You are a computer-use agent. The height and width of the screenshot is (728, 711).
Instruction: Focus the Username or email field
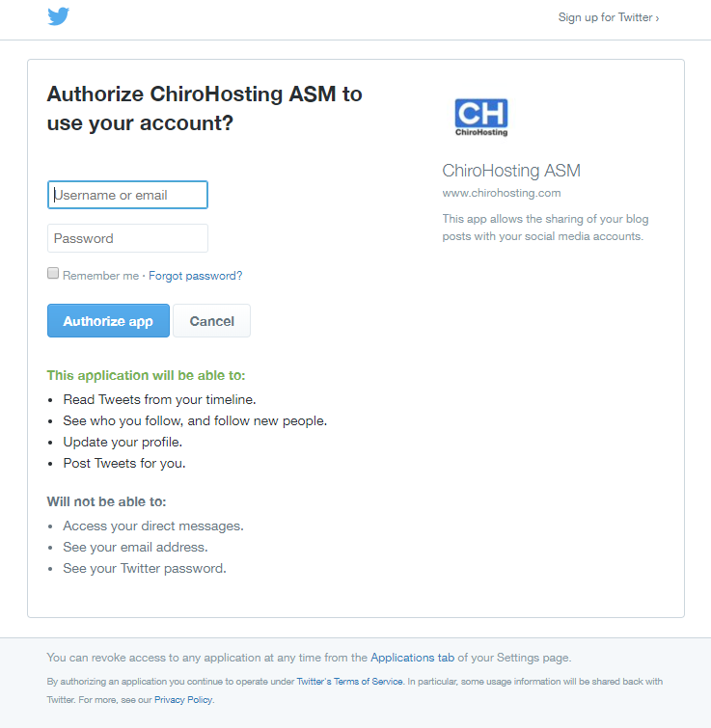127,195
